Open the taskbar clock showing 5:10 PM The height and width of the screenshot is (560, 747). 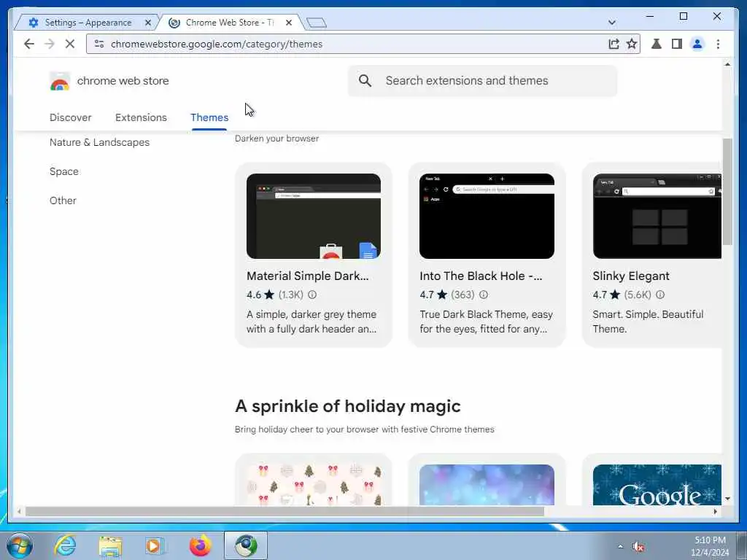pyautogui.click(x=710, y=546)
